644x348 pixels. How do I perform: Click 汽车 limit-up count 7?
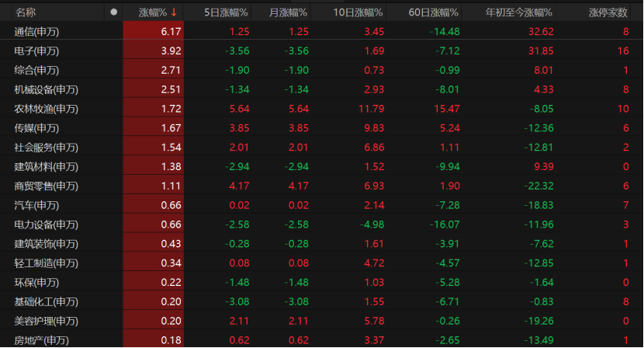coord(626,205)
